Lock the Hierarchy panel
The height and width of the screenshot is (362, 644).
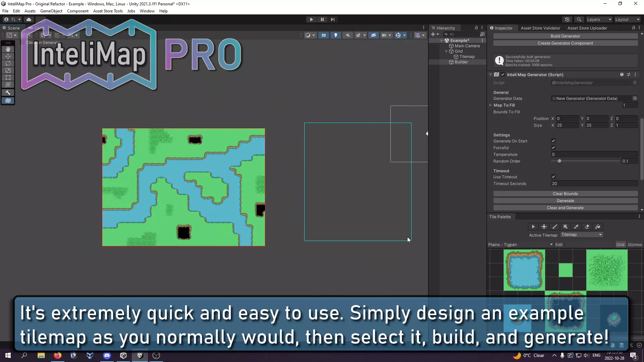[476, 28]
